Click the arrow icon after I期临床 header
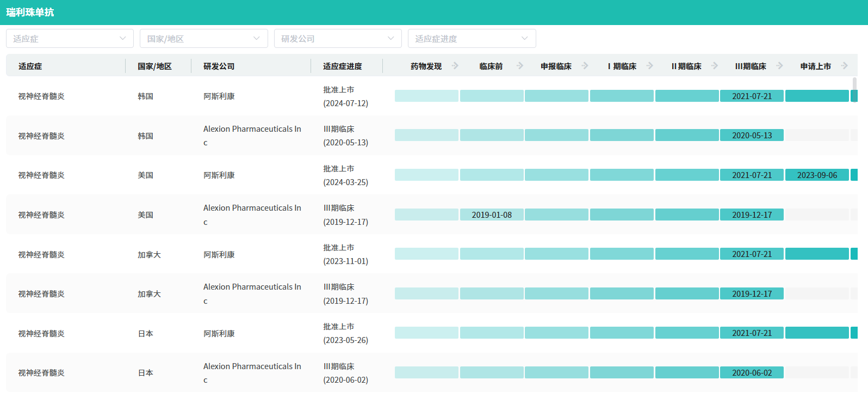 point(649,66)
